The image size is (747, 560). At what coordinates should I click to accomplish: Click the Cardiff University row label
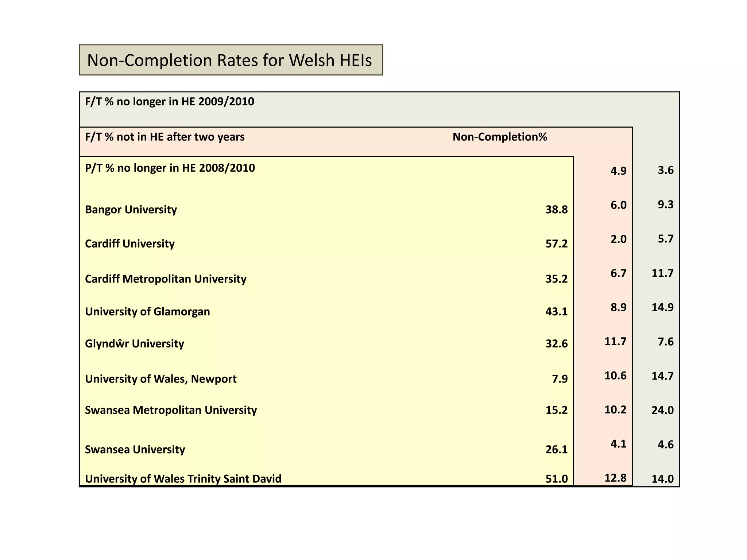129,243
